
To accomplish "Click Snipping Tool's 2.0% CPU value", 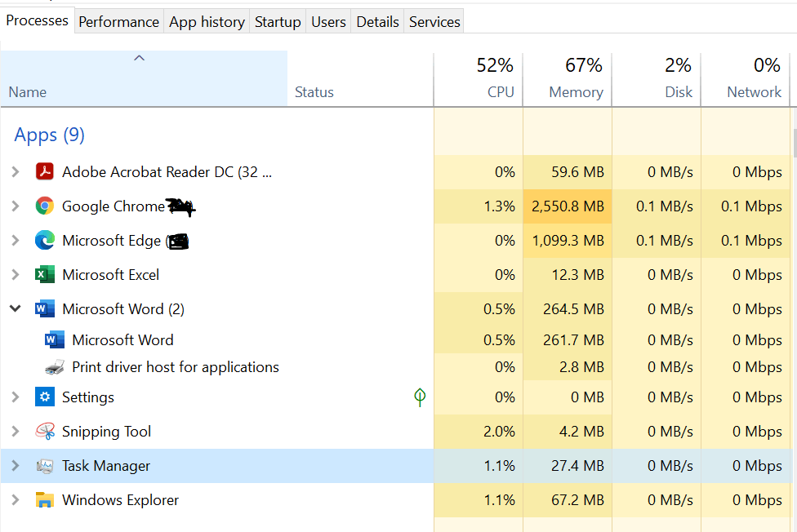I will click(x=499, y=432).
